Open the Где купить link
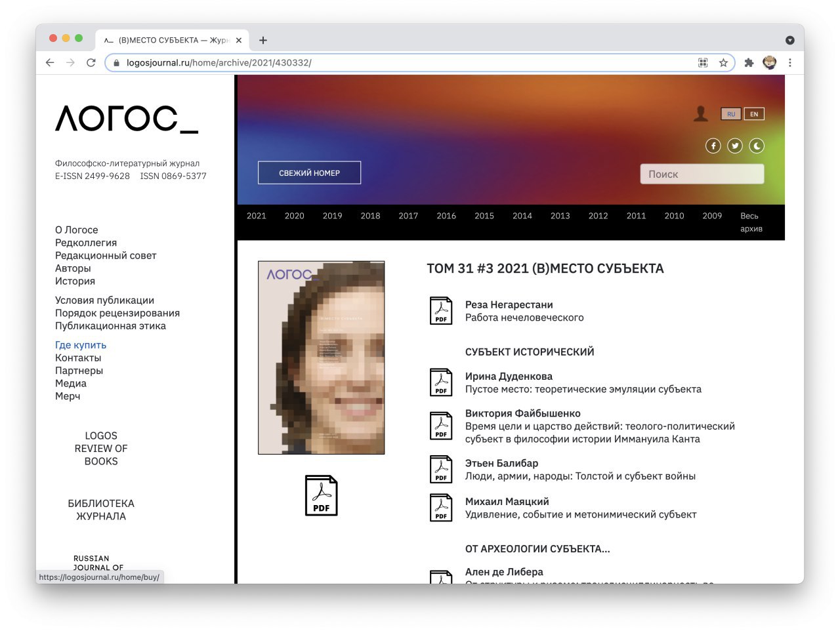The image size is (840, 631). tap(81, 345)
